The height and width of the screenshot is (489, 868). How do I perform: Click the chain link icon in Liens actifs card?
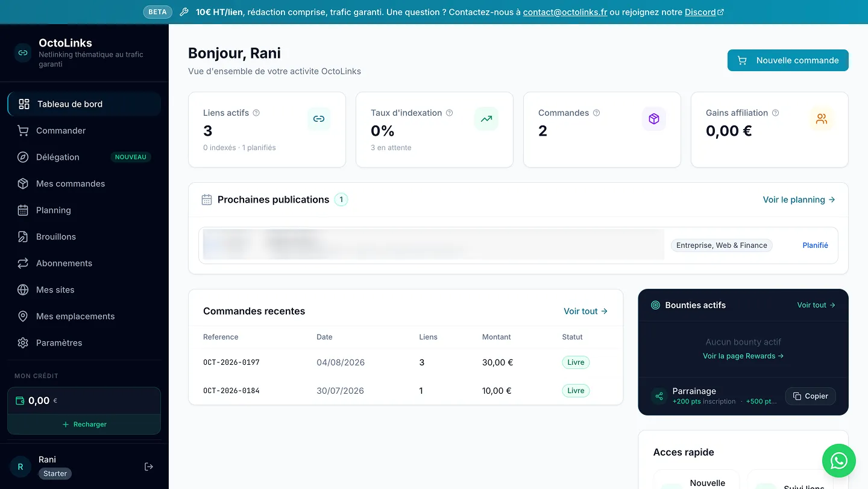point(319,119)
